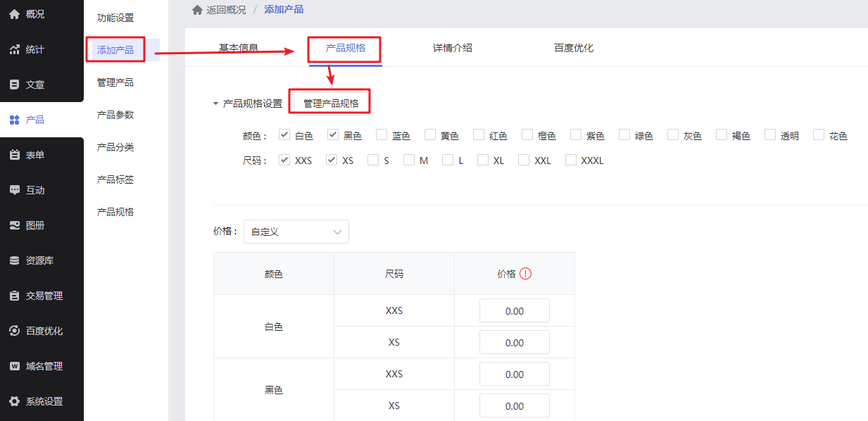Click price field for 黑色 XXS

[515, 374]
